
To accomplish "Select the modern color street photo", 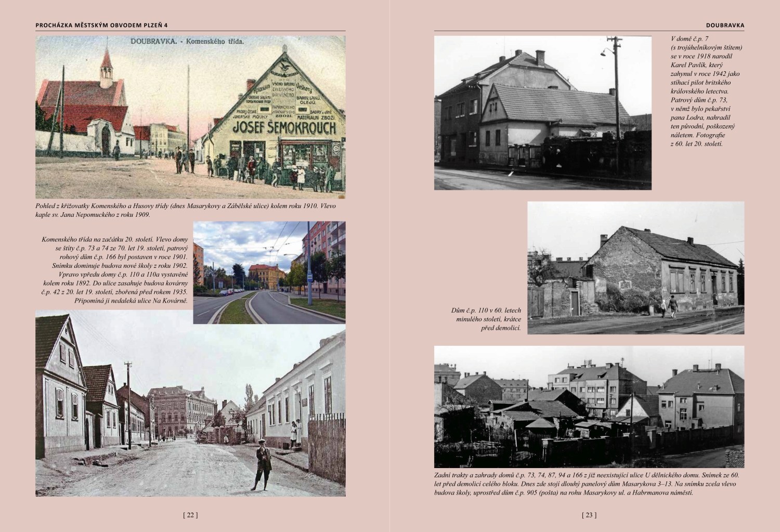I will tap(269, 273).
